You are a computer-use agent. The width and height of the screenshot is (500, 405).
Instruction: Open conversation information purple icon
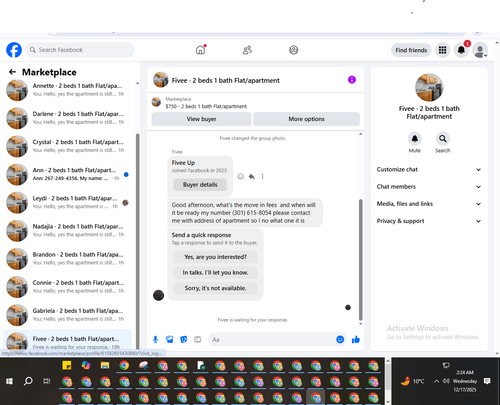coord(352,80)
